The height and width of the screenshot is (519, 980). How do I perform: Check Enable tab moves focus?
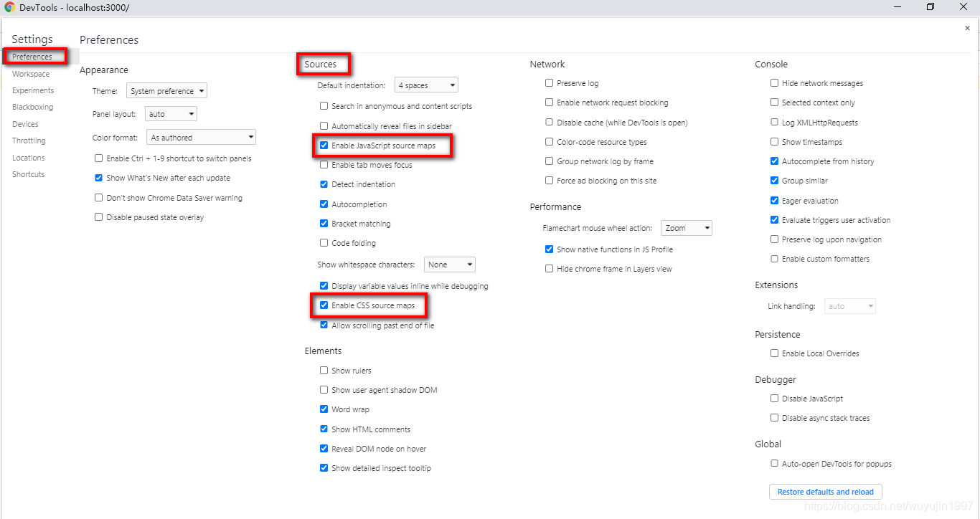[324, 165]
